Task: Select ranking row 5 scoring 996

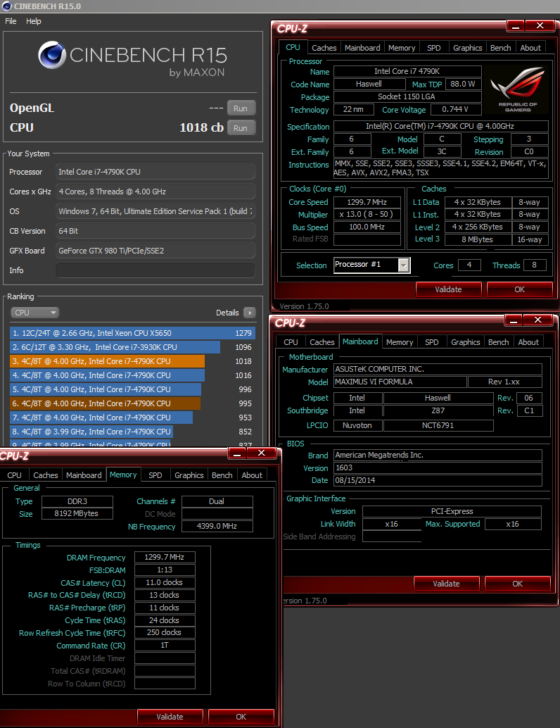Action: click(x=132, y=389)
